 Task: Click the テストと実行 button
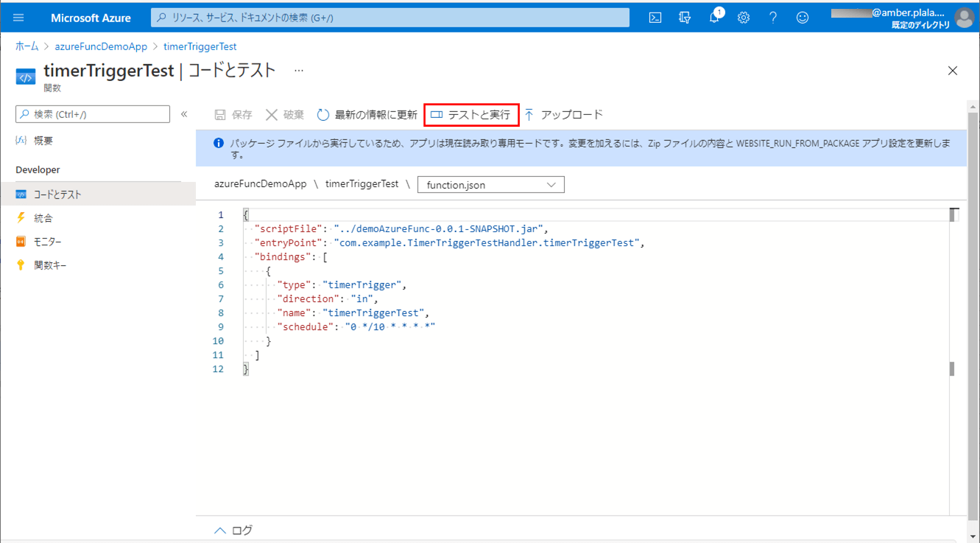[x=471, y=115]
